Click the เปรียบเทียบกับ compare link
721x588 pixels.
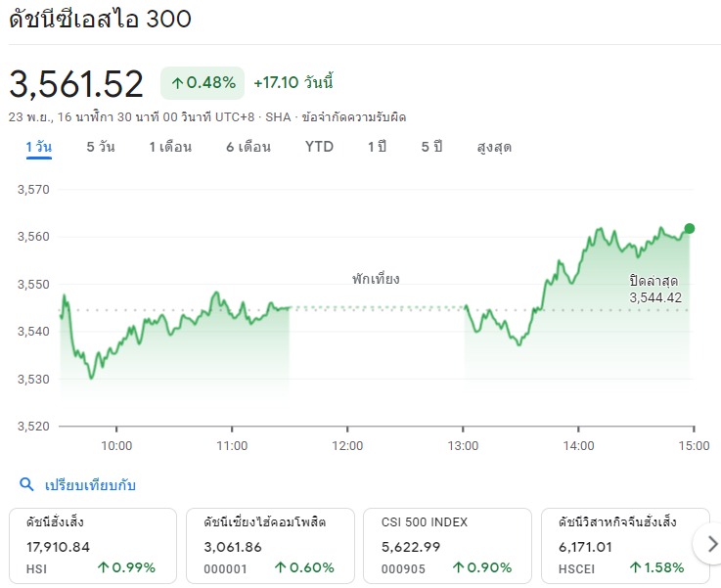(x=91, y=484)
